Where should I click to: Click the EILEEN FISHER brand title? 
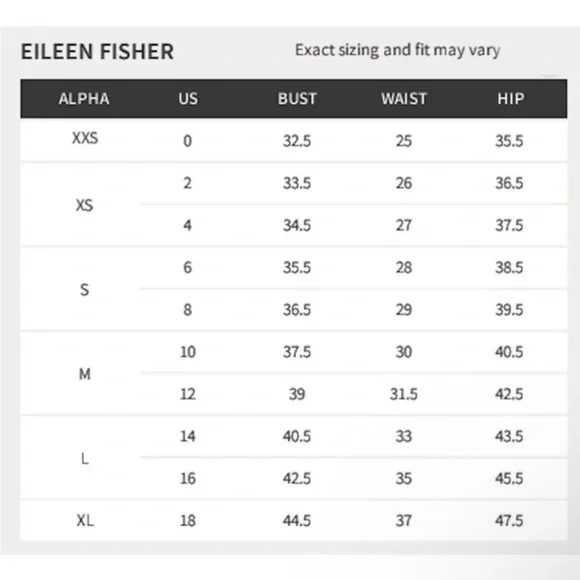tap(97, 51)
